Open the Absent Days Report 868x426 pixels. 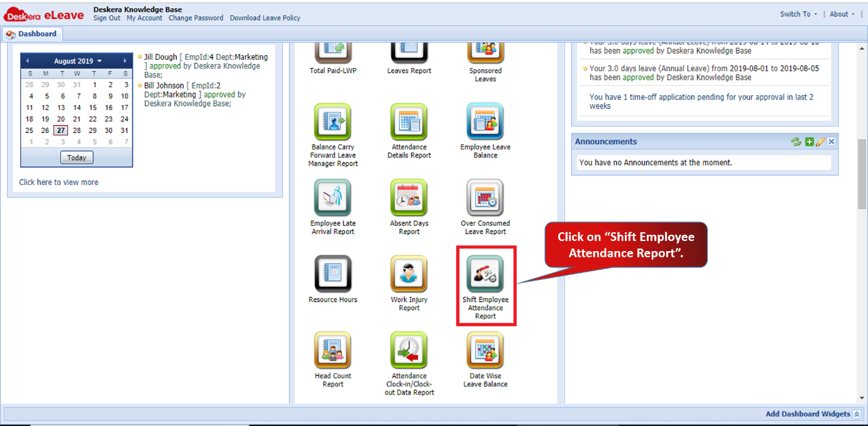click(409, 196)
